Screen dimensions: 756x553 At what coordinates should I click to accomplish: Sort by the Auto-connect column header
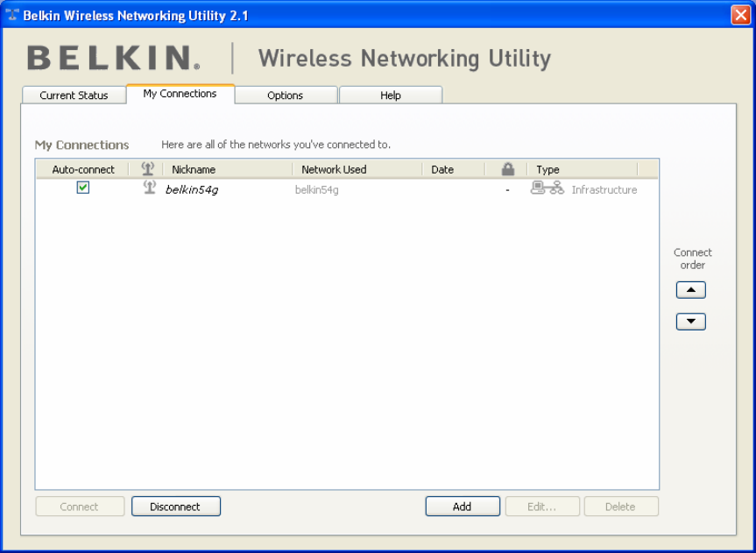(x=83, y=169)
